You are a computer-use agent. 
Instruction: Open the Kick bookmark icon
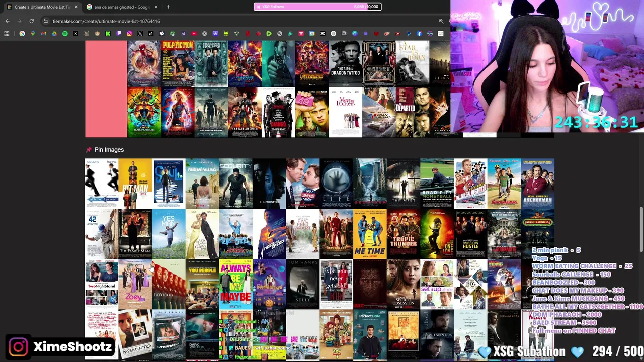tap(108, 34)
